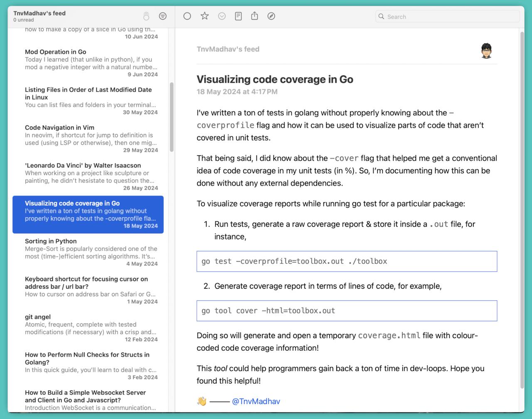Click the article content scrollbar

coord(522,208)
